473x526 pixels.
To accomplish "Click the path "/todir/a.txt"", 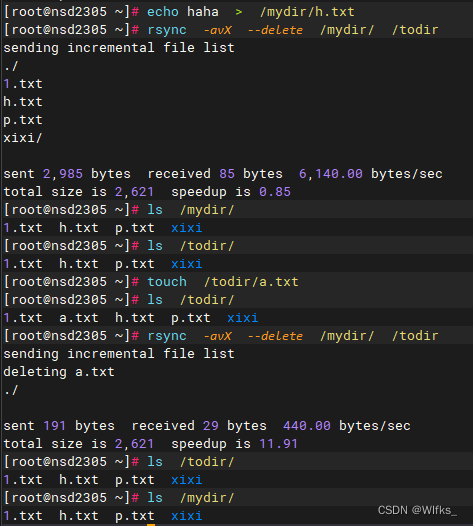I will click(x=251, y=282).
